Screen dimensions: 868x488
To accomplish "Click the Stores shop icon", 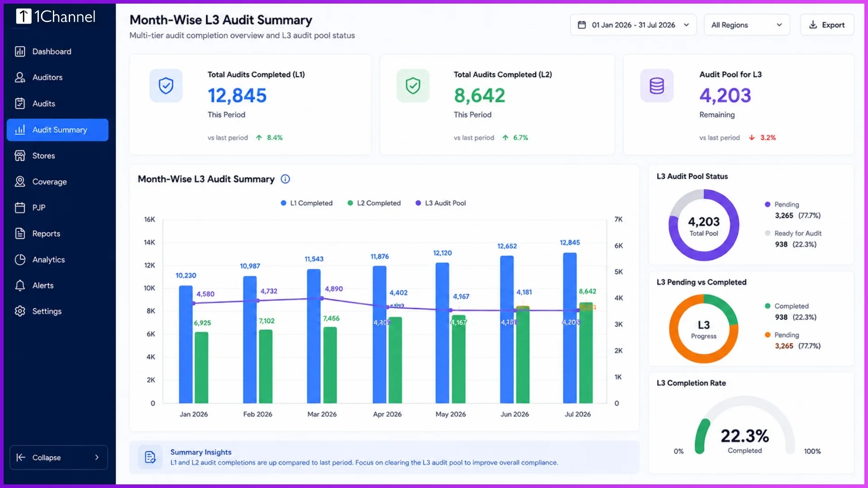I will pyautogui.click(x=20, y=155).
